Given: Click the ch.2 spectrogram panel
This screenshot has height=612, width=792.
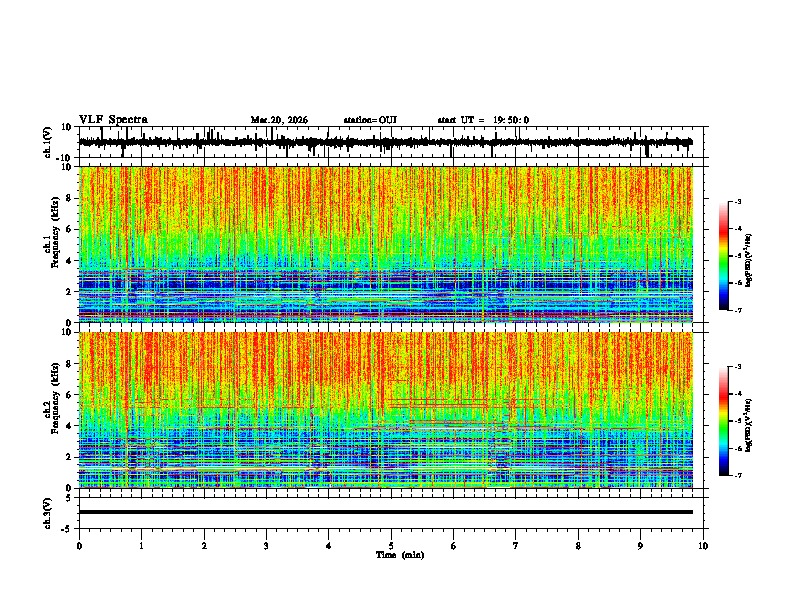Looking at the screenshot, I should click(x=386, y=410).
